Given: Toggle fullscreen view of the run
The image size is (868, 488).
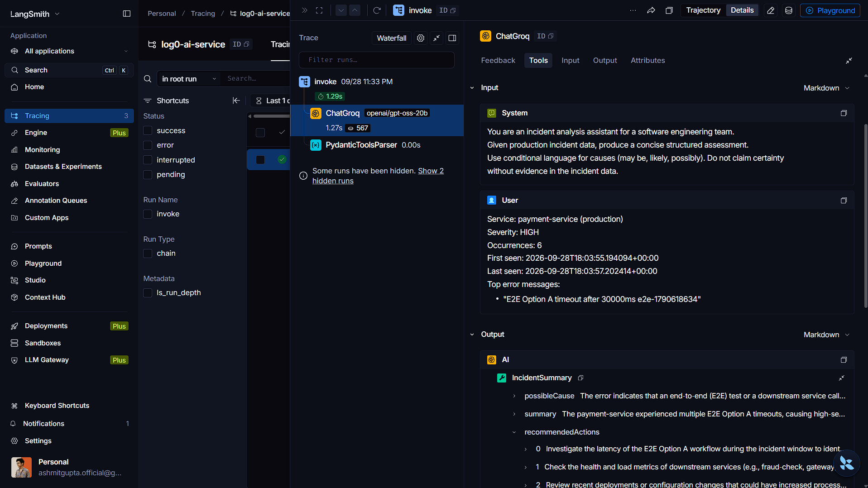Looking at the screenshot, I should coord(319,10).
